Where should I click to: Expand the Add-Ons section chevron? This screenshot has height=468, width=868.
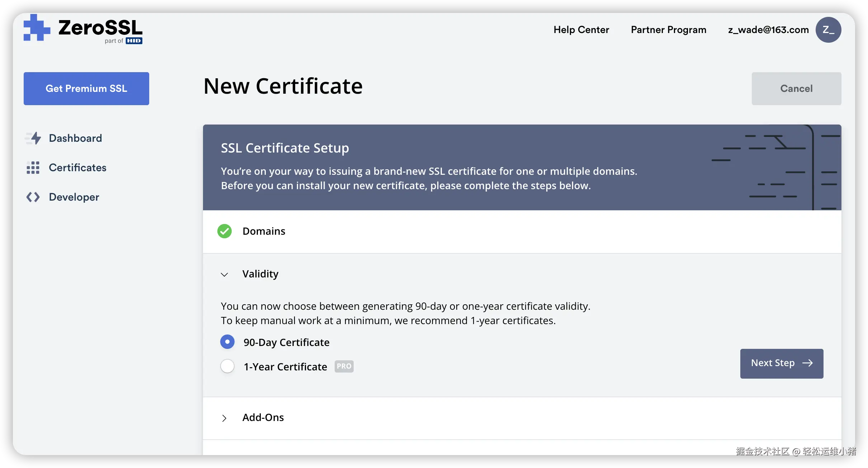(225, 418)
